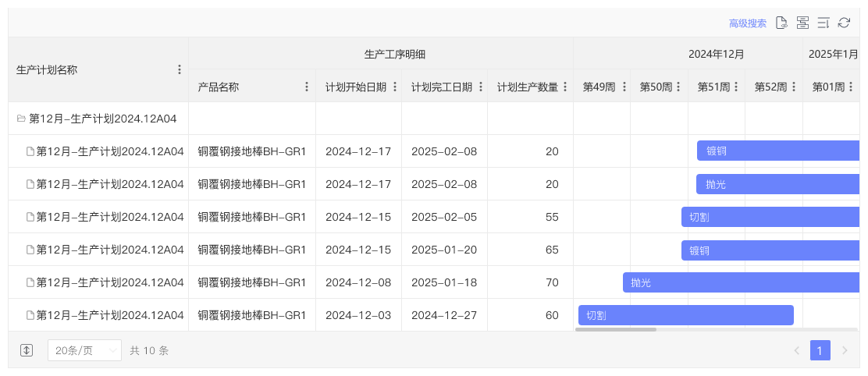
Task: Open the export document icon
Action: (781, 23)
